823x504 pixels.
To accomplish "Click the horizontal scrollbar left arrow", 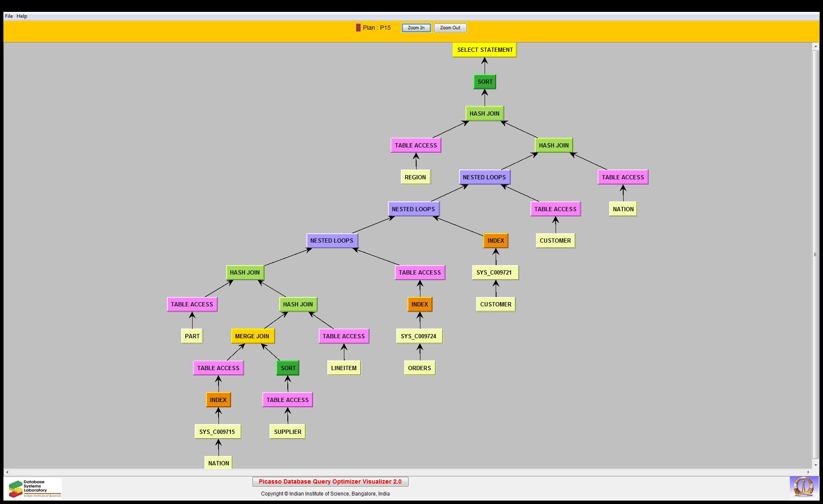I will tap(7, 472).
